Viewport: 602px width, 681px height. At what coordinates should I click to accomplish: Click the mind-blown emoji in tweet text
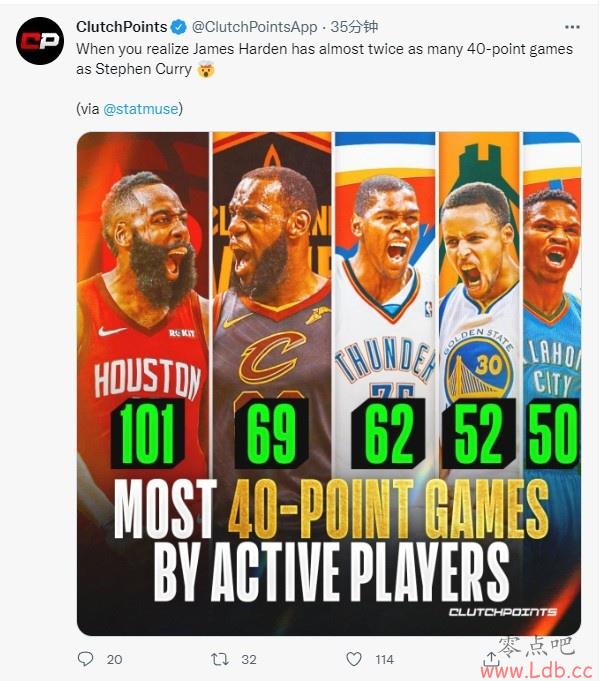(x=205, y=69)
